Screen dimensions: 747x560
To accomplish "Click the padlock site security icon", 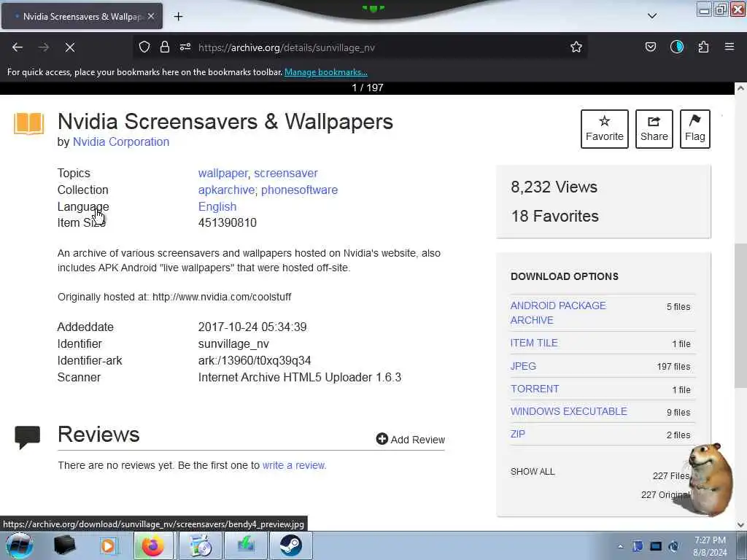I will [x=165, y=47].
